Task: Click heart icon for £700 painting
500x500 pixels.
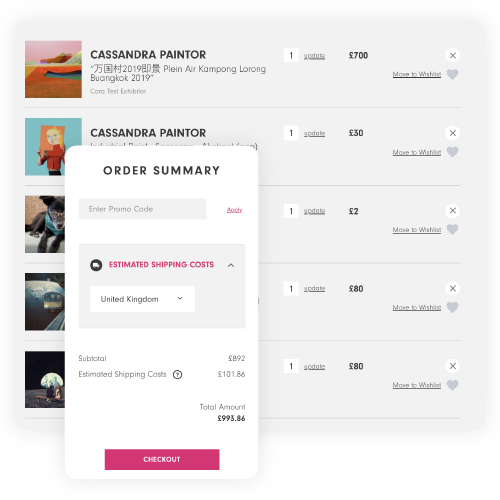Action: (x=452, y=74)
